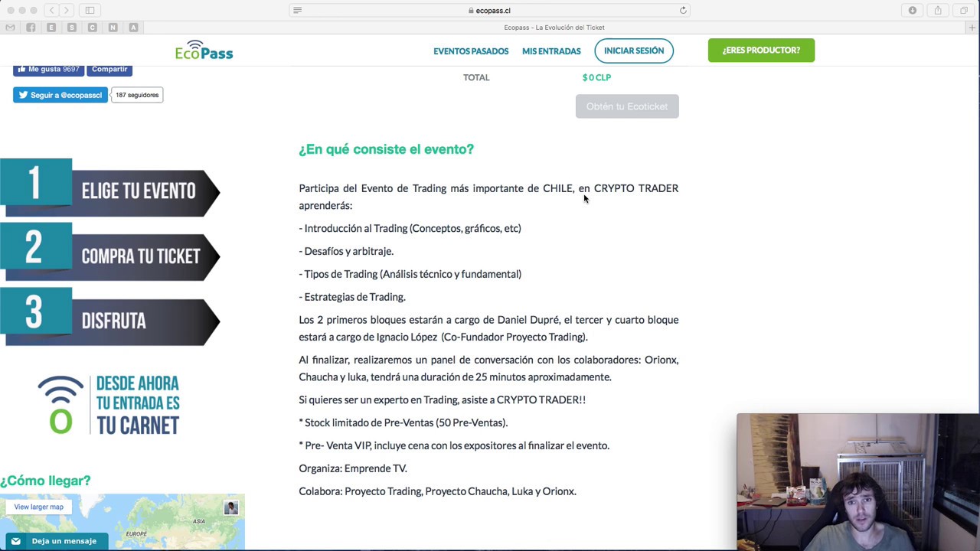Click the ¿Eres Productor? button

(761, 51)
